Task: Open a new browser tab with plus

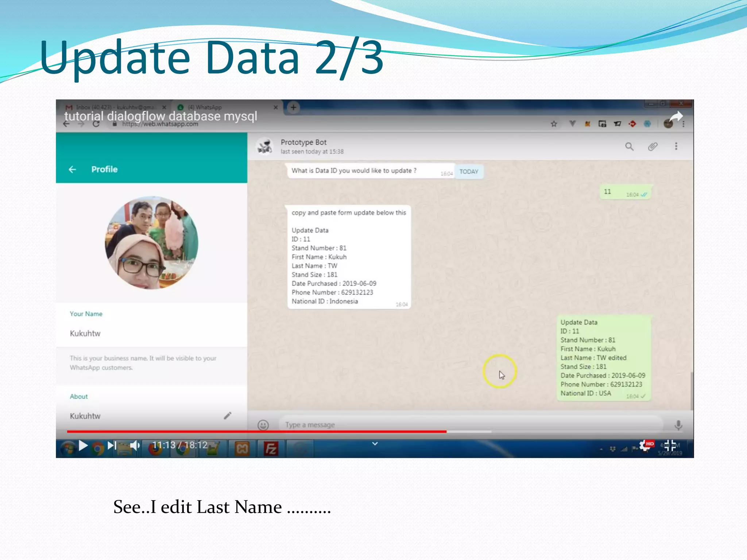Action: 293,107
